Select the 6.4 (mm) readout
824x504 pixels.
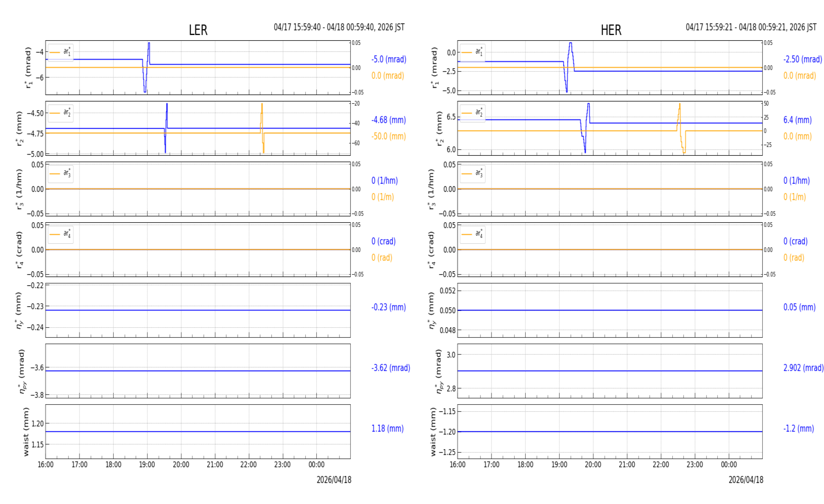click(x=797, y=120)
